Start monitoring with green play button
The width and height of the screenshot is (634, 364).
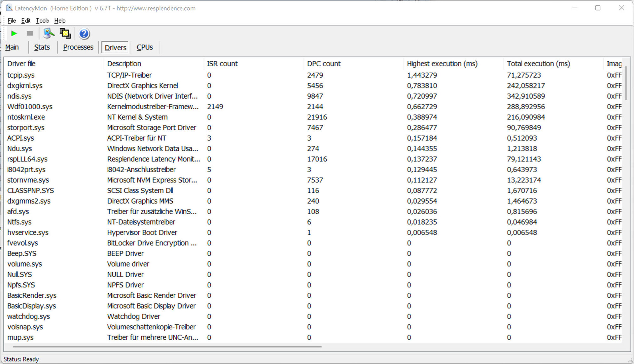click(14, 33)
